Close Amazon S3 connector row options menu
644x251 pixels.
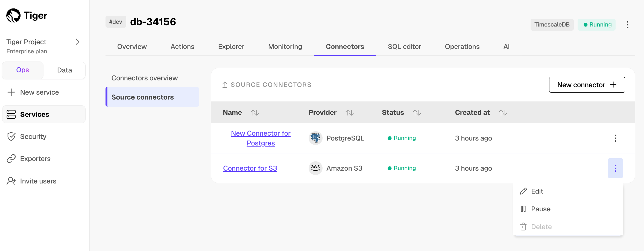coord(615,168)
